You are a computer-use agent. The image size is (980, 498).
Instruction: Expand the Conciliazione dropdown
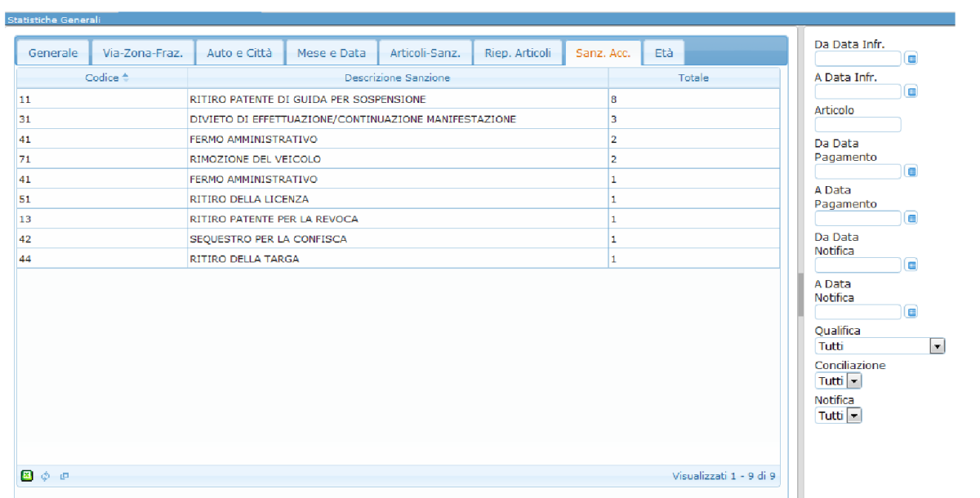point(853,381)
